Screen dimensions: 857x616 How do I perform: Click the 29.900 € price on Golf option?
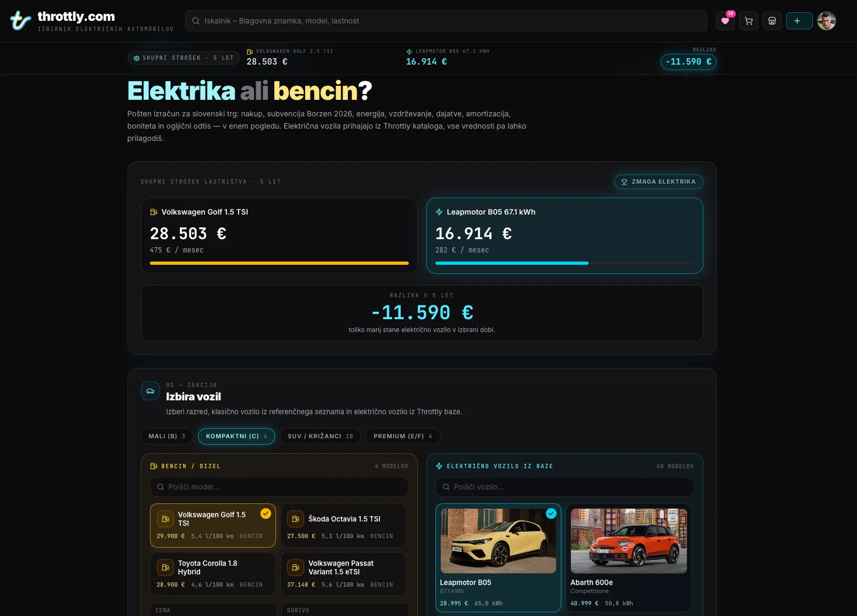(x=171, y=536)
